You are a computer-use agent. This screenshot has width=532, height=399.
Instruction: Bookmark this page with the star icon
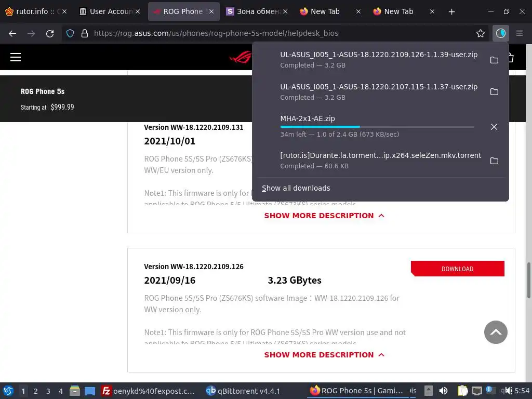coord(480,33)
